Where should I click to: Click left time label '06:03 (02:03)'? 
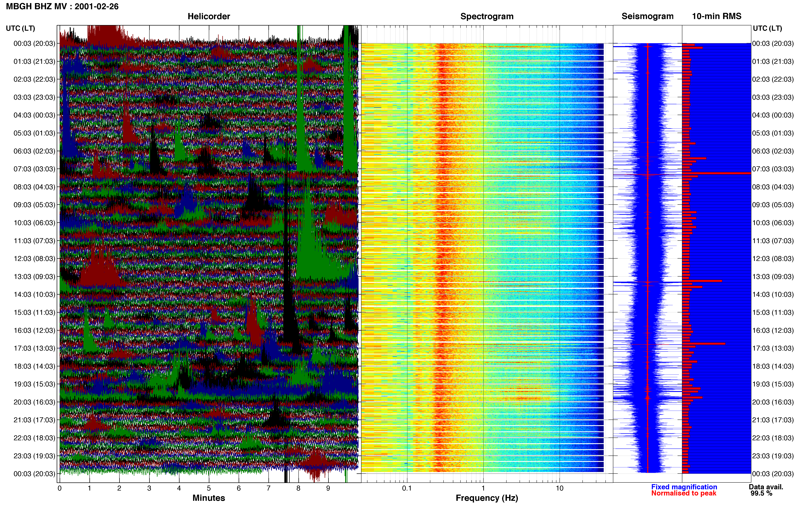[34, 151]
